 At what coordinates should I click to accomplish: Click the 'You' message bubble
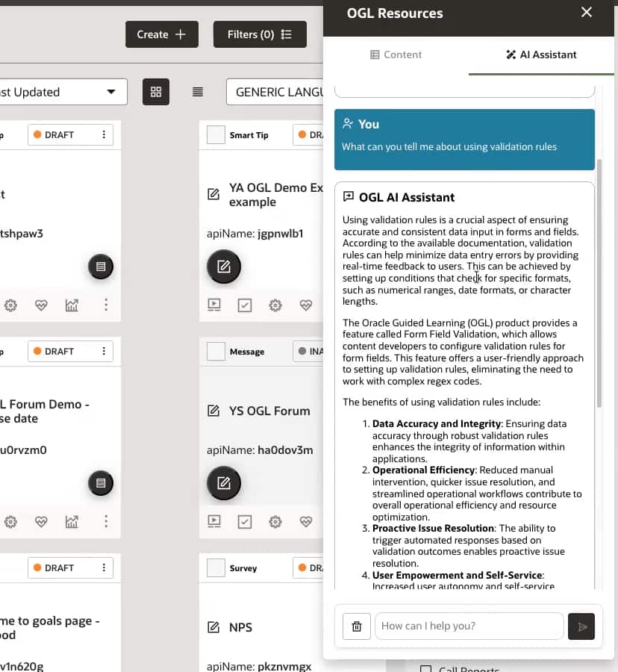coord(464,140)
